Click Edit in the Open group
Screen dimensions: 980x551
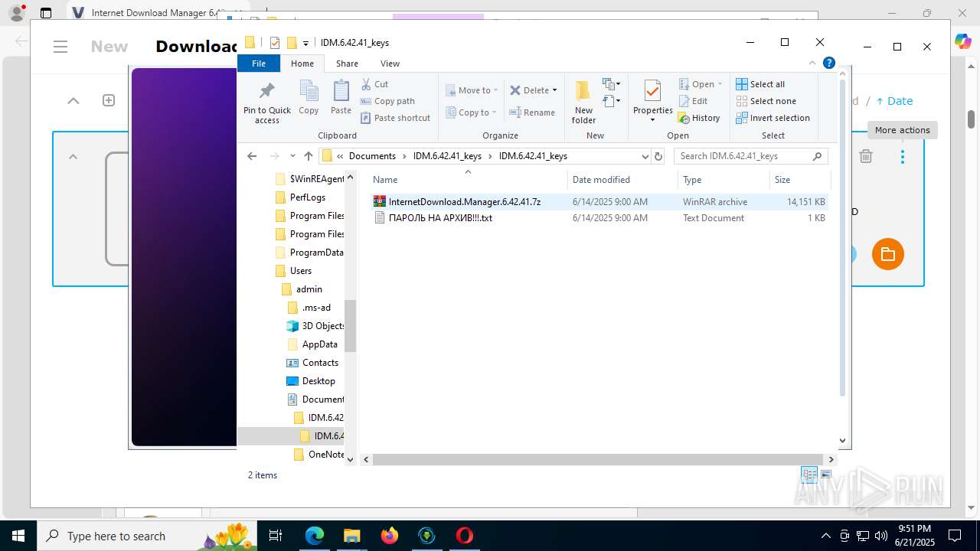[x=693, y=101]
